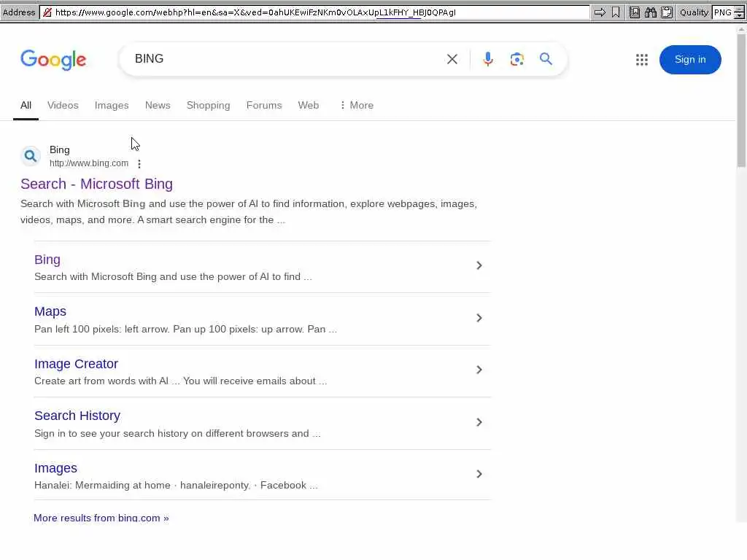The height and width of the screenshot is (560, 747).
Task: Click the page vertical scrollbar thumb
Action: click(x=741, y=100)
